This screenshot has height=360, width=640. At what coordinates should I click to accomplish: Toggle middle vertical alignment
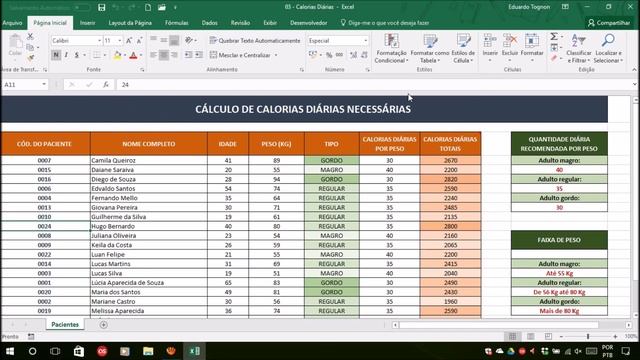(x=164, y=40)
